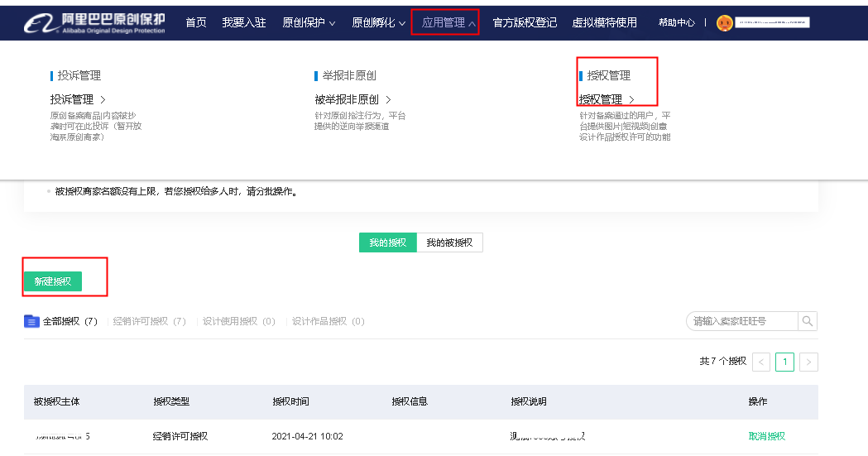Click the Alibaba Original Design Protection logo
This screenshot has width=868, height=456.
[94, 22]
